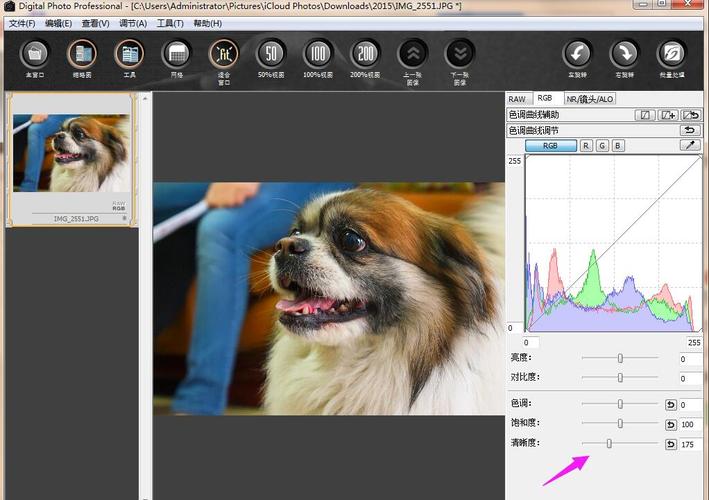Select the eyedropper tool in curve panel
The image size is (709, 500).
(x=690, y=146)
